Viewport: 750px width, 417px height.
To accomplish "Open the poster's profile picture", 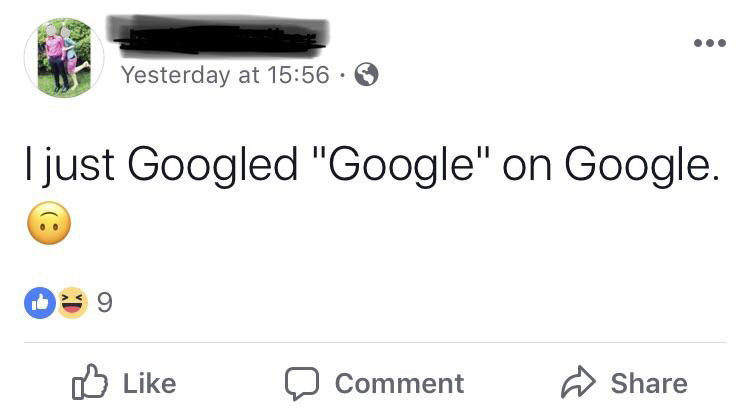I will [x=64, y=57].
